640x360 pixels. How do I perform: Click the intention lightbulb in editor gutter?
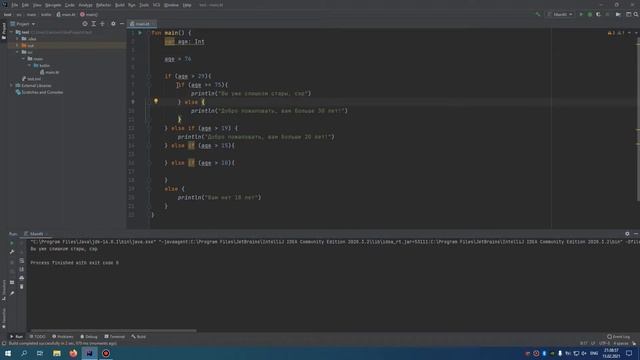click(156, 101)
